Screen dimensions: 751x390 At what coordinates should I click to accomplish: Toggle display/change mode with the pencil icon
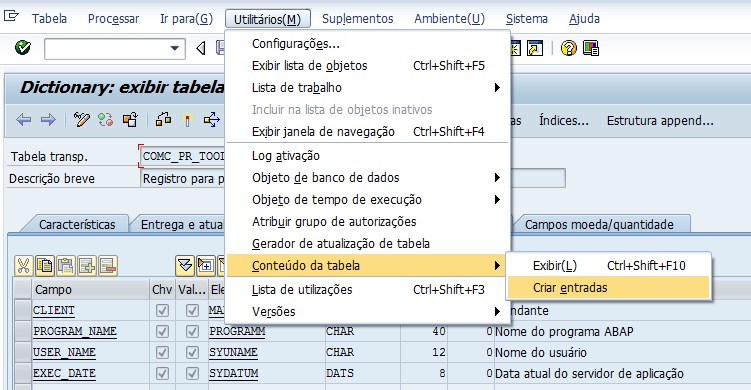81,119
